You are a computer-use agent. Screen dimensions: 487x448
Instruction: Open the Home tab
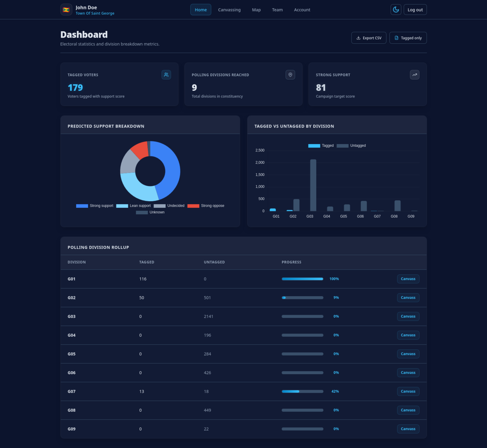click(x=201, y=10)
